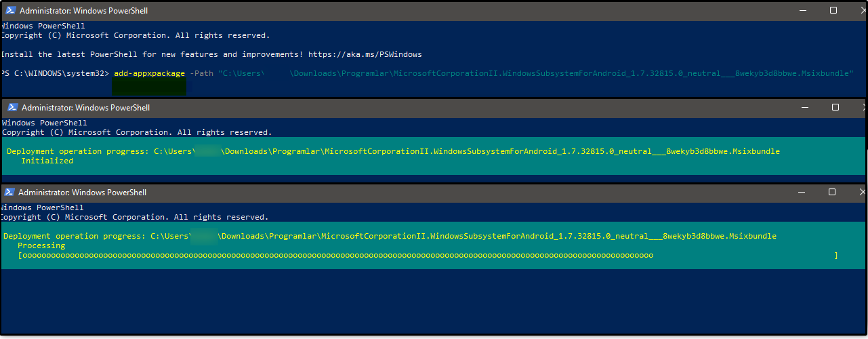868x339 pixels.
Task: Minimize the window showing Processing status
Action: point(801,193)
